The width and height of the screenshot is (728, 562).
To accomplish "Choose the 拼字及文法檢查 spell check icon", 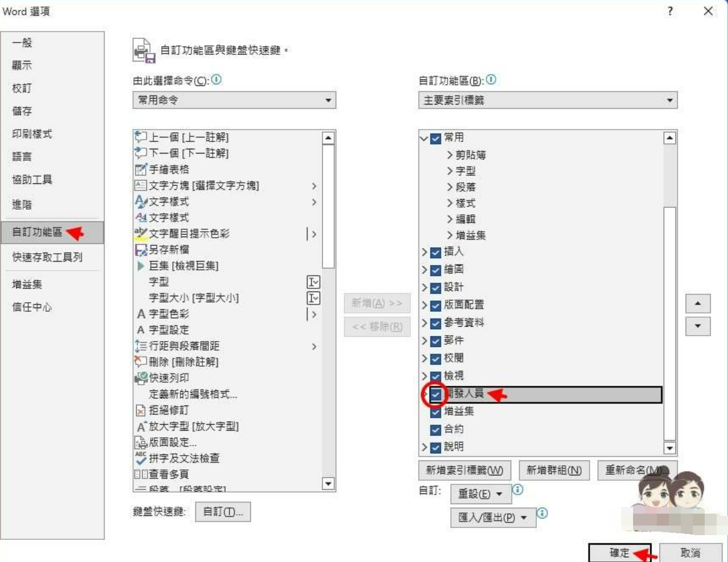I will tap(141, 458).
